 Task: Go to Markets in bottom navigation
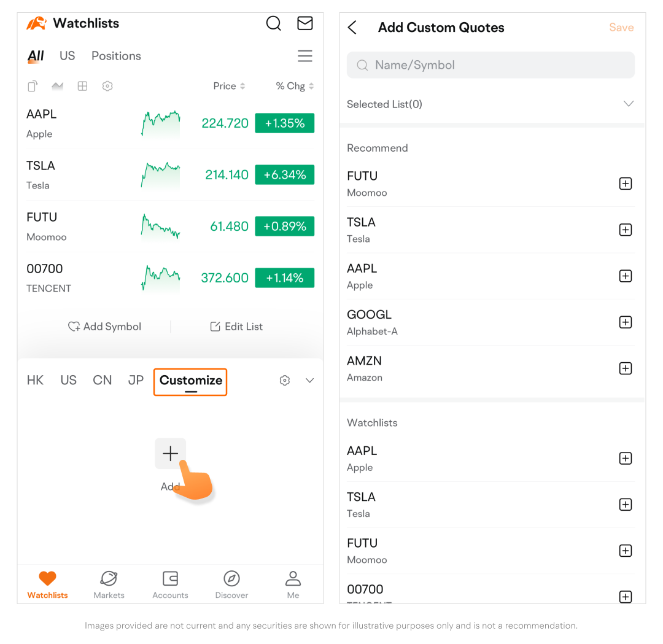pos(109,585)
